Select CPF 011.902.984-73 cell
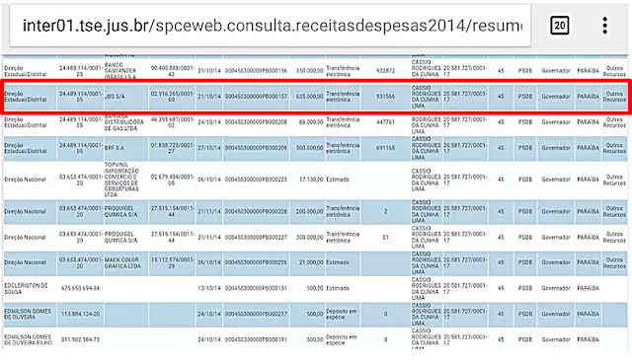Viewport: 632px width, 364px height. pos(80,339)
